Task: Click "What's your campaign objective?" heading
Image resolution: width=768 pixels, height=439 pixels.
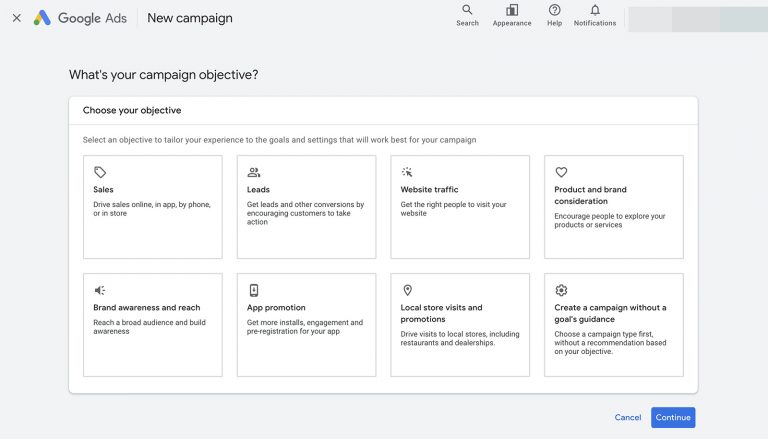Action: 164,75
